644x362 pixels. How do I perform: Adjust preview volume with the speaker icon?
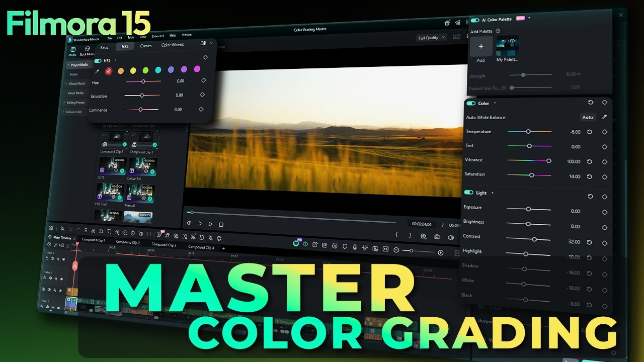pos(450,237)
